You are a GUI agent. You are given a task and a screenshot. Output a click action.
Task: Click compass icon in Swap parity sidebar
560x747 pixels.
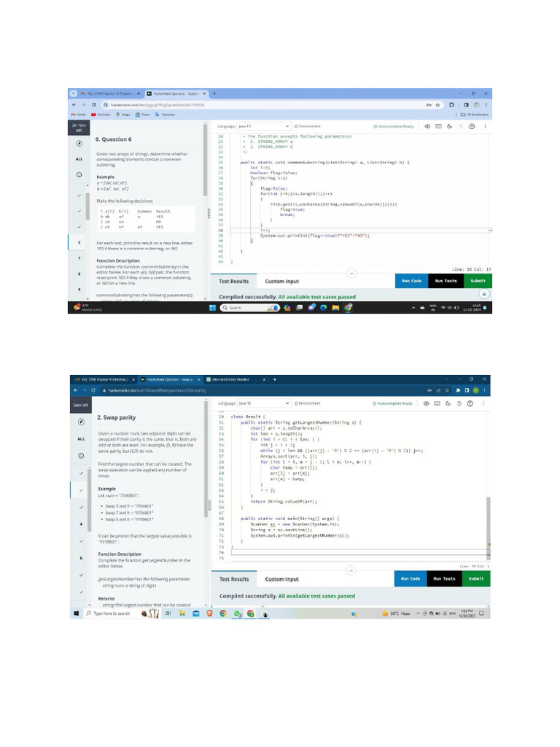point(81,422)
